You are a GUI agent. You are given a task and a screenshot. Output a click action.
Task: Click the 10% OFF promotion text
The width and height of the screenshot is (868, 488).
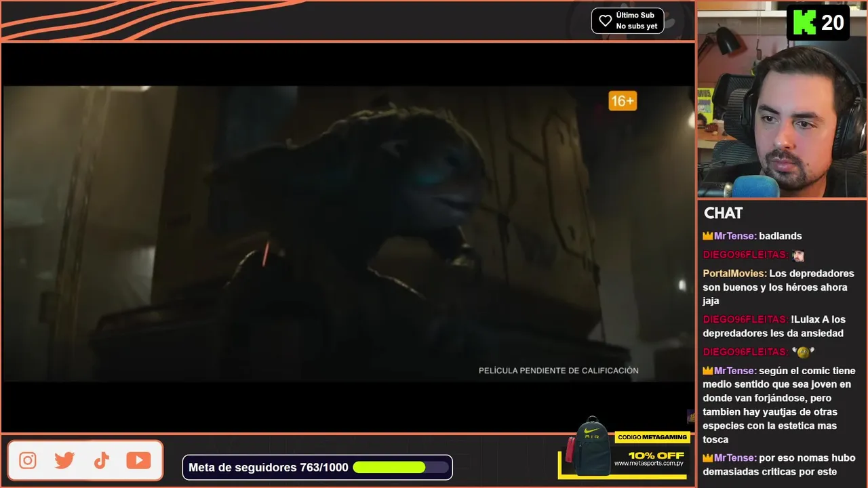(x=656, y=455)
